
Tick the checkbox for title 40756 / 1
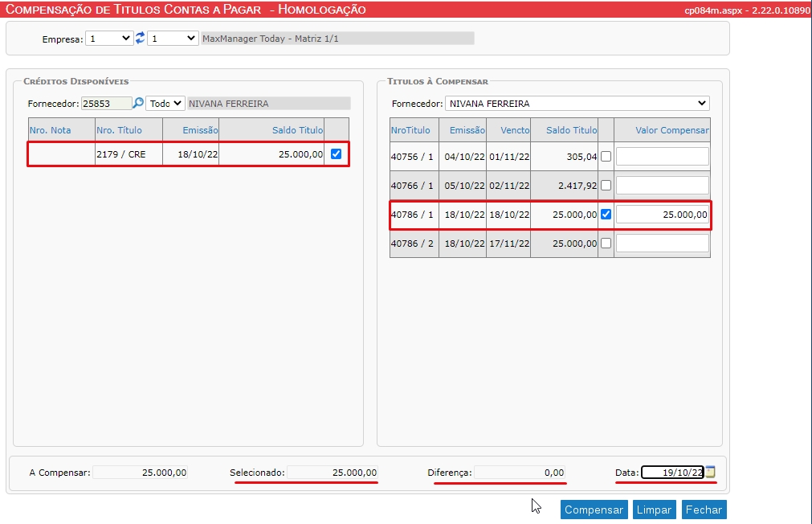606,156
